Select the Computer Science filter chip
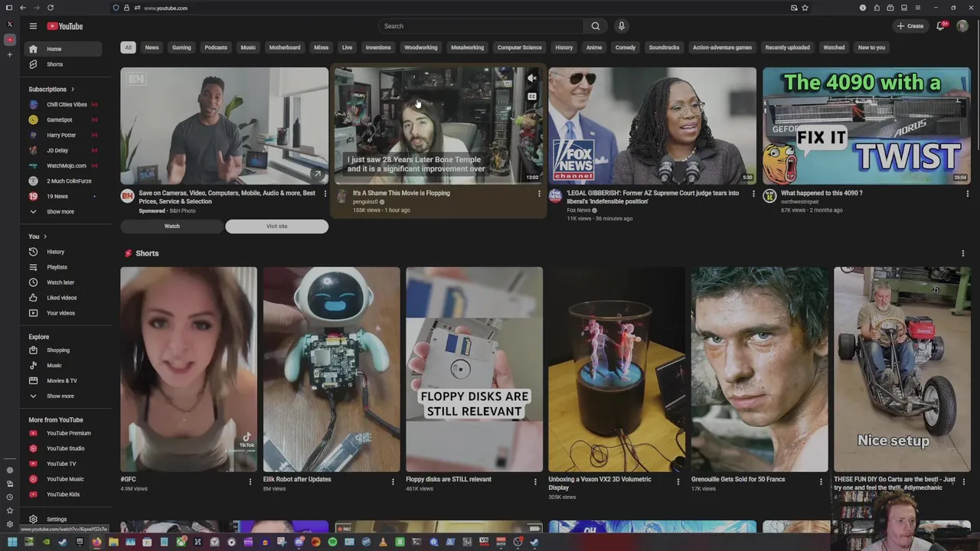Screen dimensions: 980x551 [519, 47]
